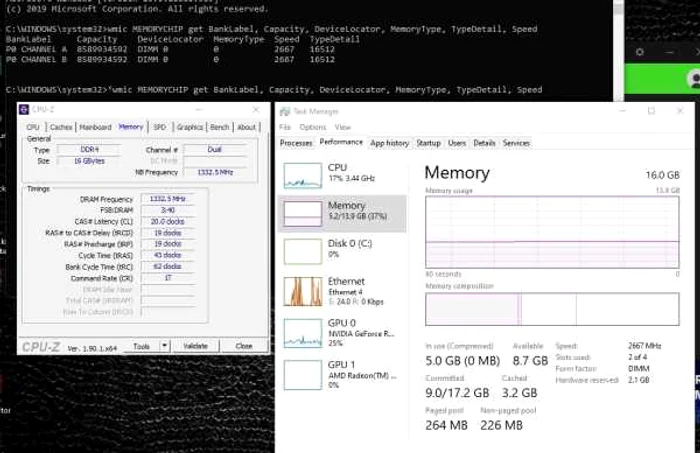Image resolution: width=700 pixels, height=453 pixels.
Task: Click the Memory usage graph
Action: pos(552,232)
